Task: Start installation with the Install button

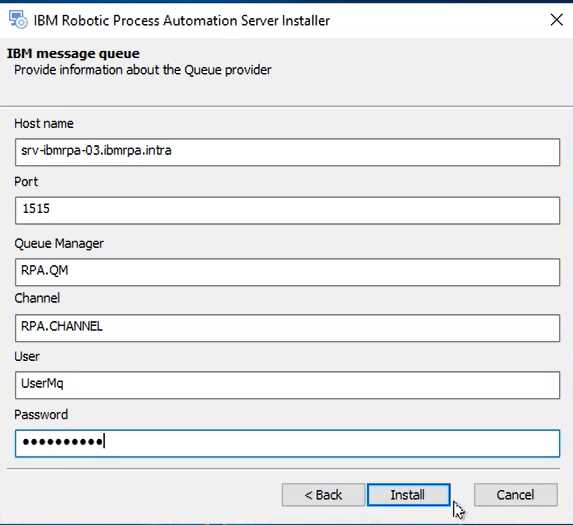Action: (409, 495)
